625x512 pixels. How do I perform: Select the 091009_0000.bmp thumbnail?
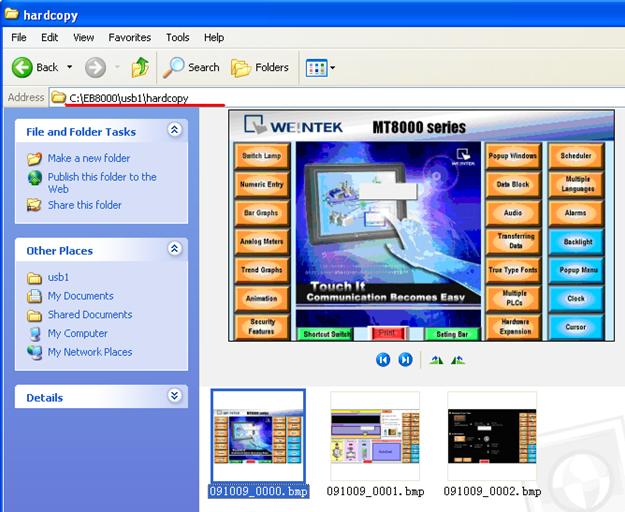[x=259, y=436]
